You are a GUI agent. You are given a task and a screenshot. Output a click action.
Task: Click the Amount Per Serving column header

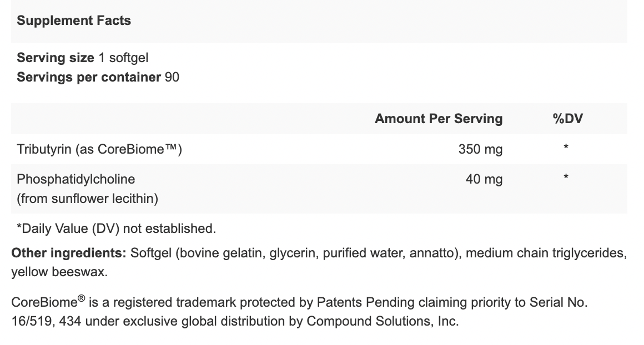point(438,119)
